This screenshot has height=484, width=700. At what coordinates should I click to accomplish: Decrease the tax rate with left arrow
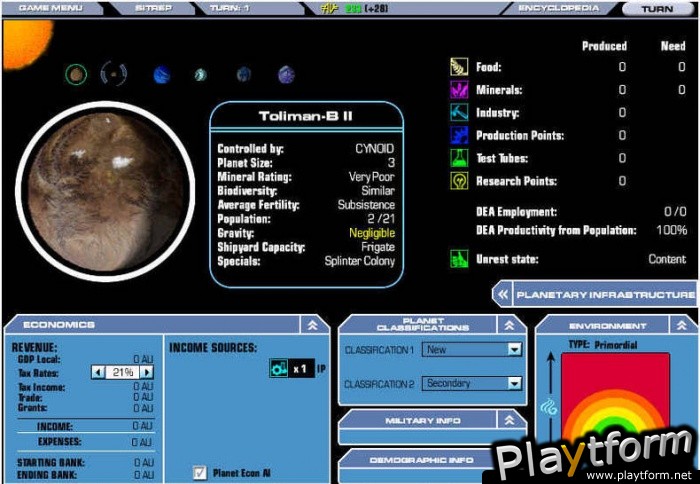[98, 372]
